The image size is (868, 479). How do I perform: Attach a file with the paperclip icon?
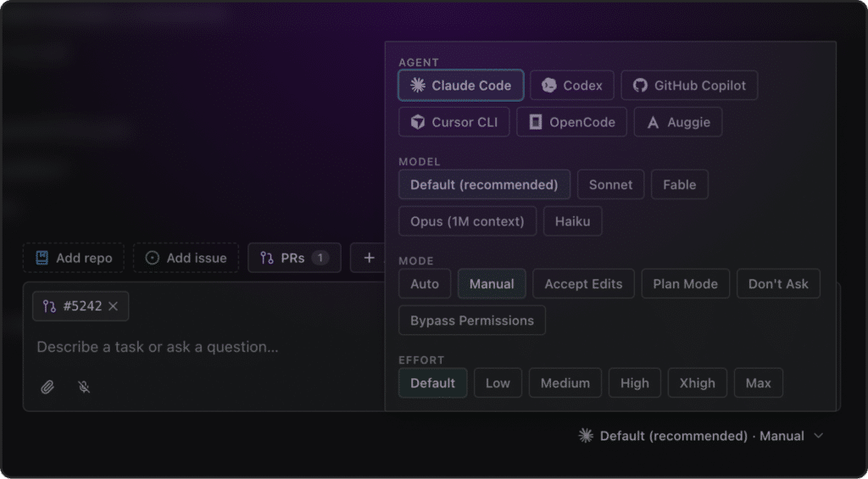click(x=47, y=387)
